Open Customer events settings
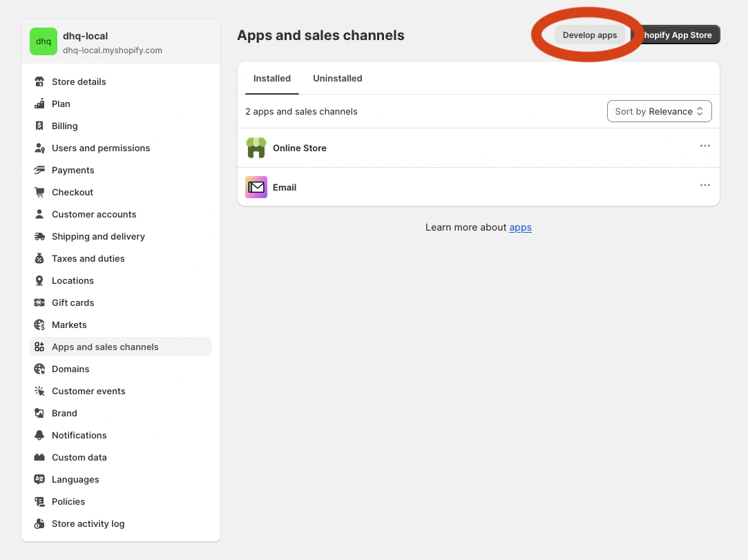The image size is (748, 560). tap(121, 391)
